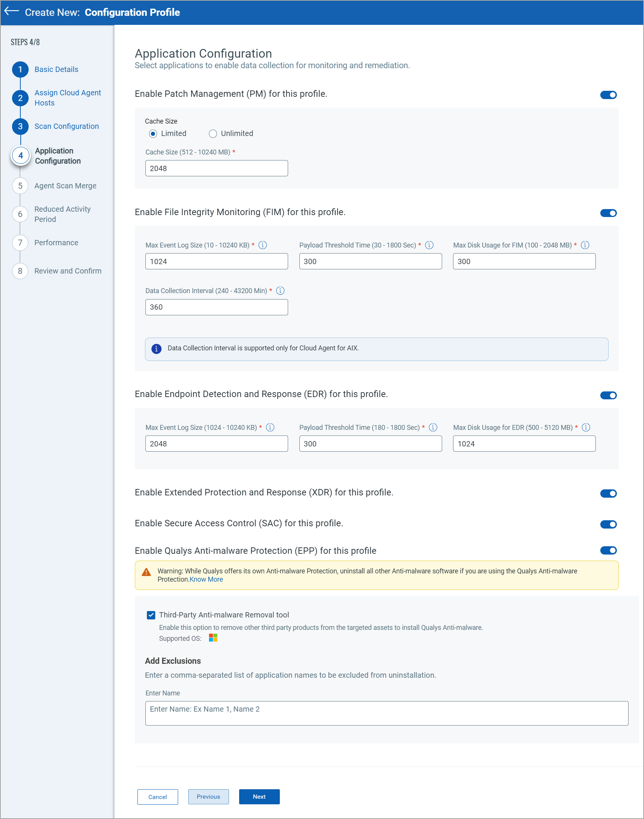Open the Know More link
Screen dimensions: 644x819
tap(206, 579)
